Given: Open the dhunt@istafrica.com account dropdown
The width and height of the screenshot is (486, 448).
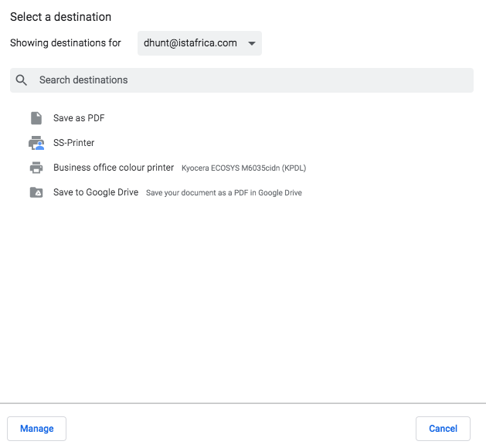Looking at the screenshot, I should pyautogui.click(x=199, y=43).
